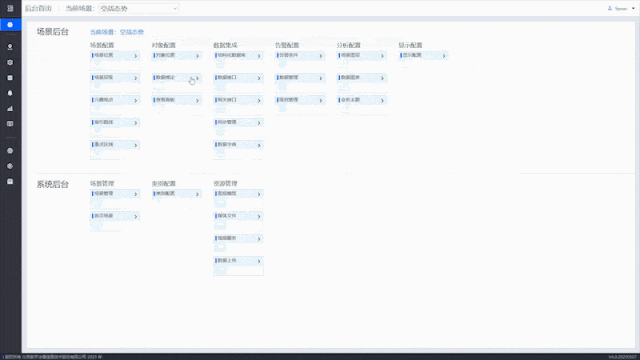Click the 场景后台 section title
Screen dimensions: 640x360
53,32
